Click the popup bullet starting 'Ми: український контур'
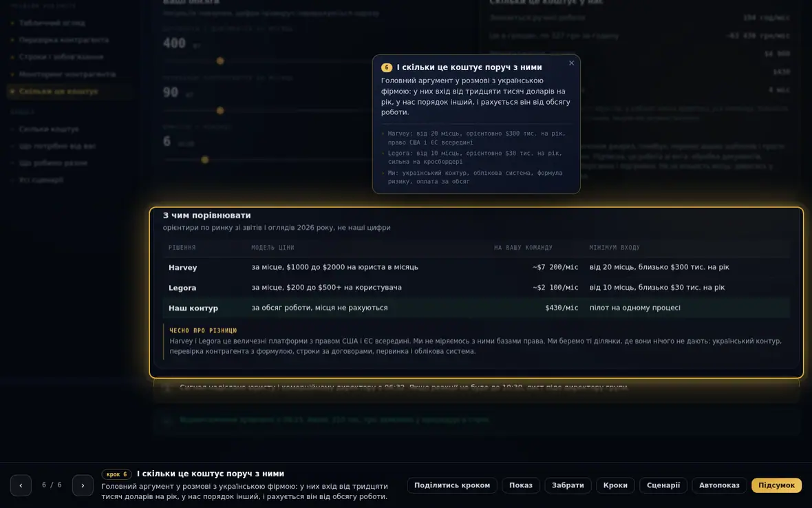 (476, 177)
